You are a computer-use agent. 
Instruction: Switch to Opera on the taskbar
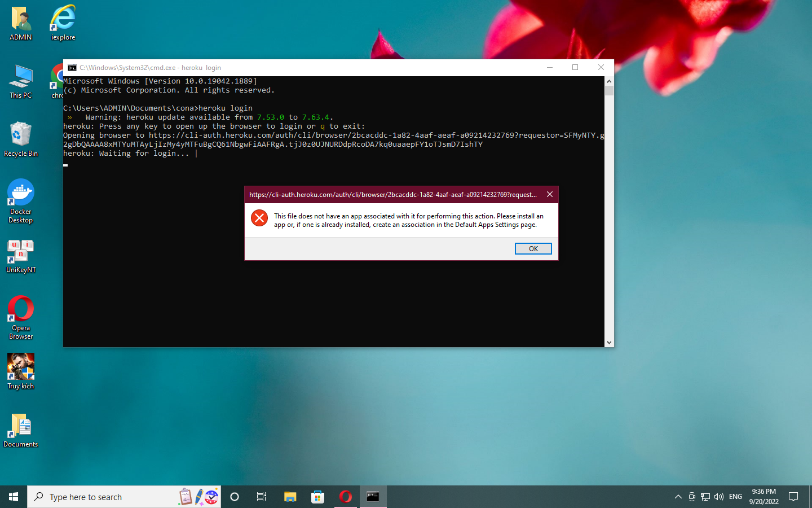click(345, 497)
